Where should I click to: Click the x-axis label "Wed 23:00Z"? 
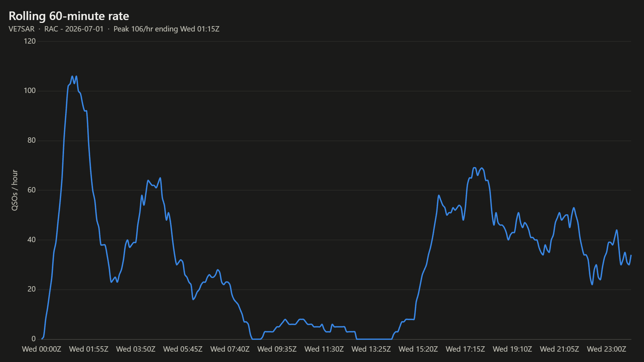click(607, 349)
